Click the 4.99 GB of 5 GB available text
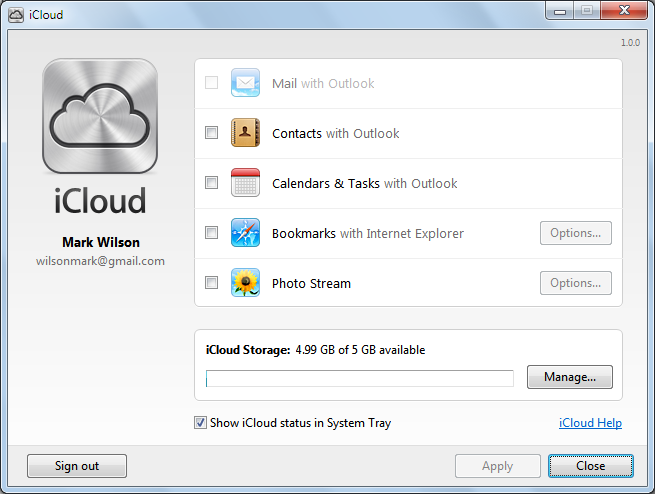 (360, 350)
